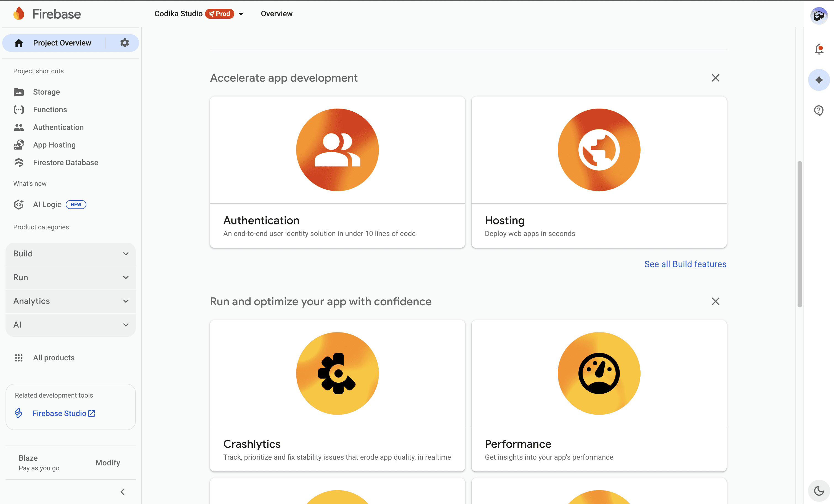Click the Firebase flame logo
834x504 pixels.
pos(19,14)
